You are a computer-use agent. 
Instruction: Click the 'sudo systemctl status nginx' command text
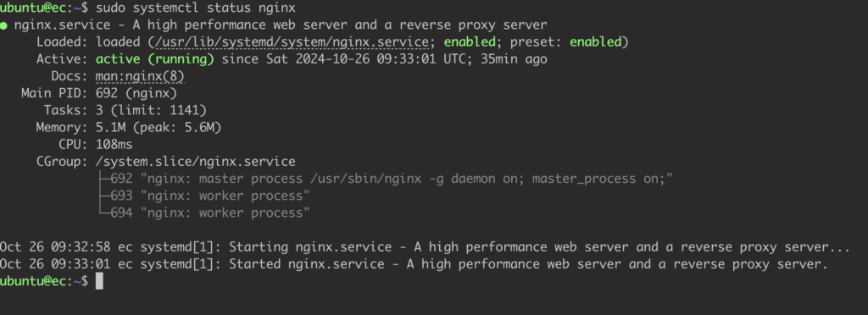pos(196,8)
